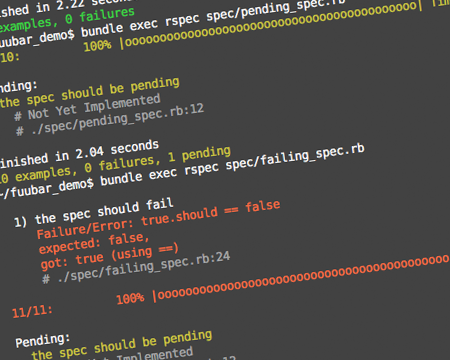Click the red "got: true (using ==)" line
The image size is (450, 360).
(x=109, y=256)
